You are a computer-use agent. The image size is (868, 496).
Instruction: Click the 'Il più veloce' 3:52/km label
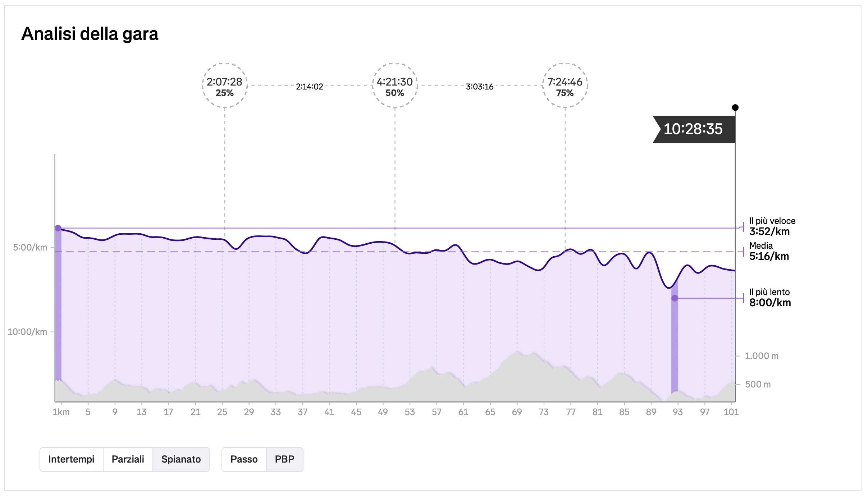[772, 226]
